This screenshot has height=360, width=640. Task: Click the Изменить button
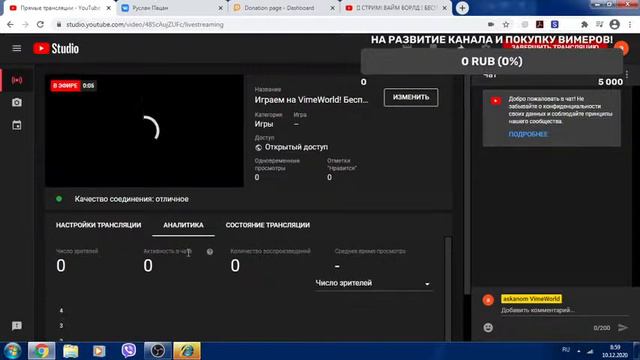coord(411,97)
